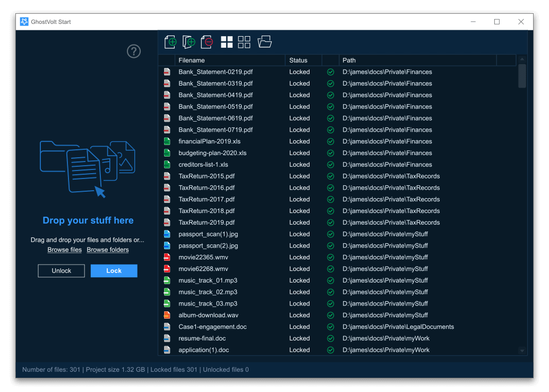The height and width of the screenshot is (392, 549).
Task: Select Bank_Statement-0419.pdf filename
Action: 216,95
